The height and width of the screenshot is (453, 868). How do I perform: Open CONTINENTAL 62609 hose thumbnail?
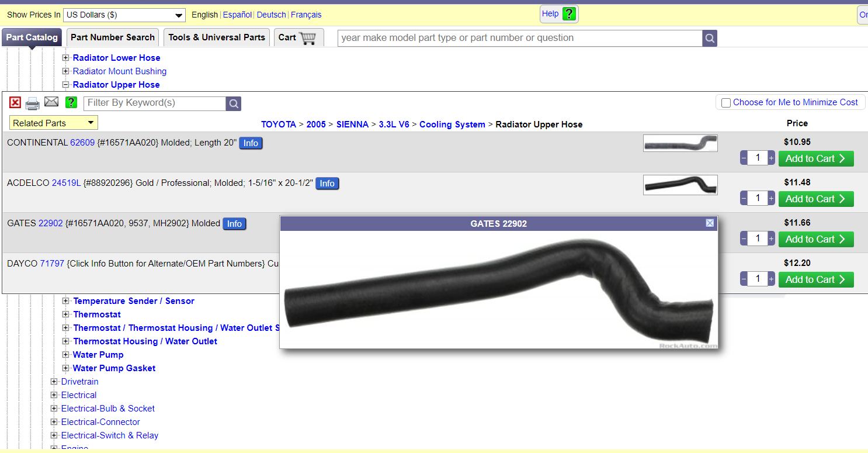(680, 143)
